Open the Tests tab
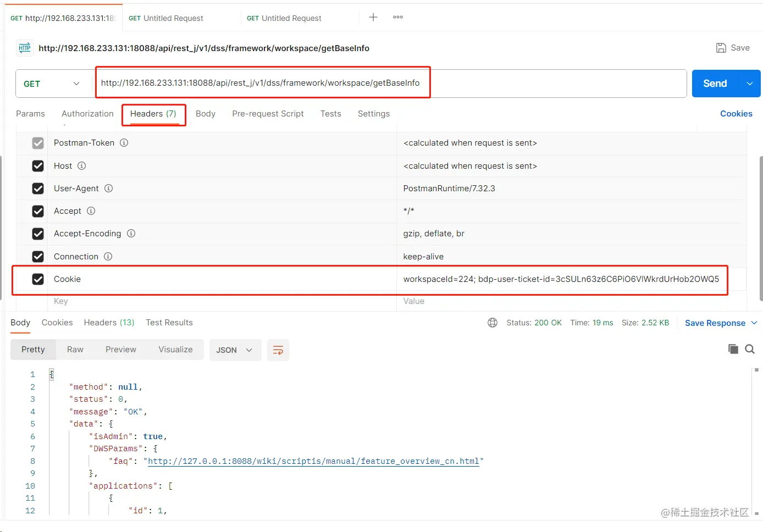The height and width of the screenshot is (532, 763). (331, 114)
